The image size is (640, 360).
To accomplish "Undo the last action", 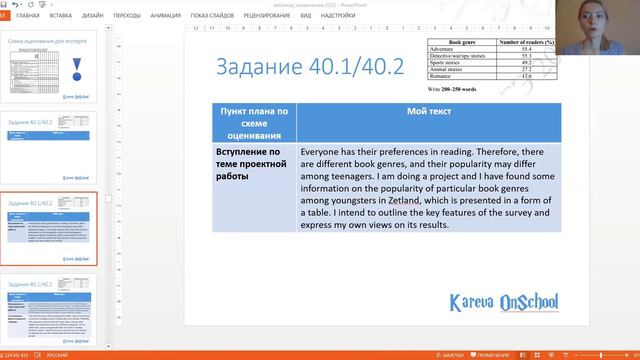I will (x=15, y=4).
